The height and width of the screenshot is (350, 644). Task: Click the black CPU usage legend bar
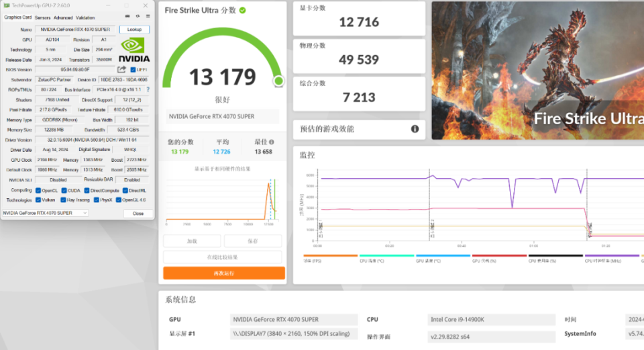click(555, 256)
